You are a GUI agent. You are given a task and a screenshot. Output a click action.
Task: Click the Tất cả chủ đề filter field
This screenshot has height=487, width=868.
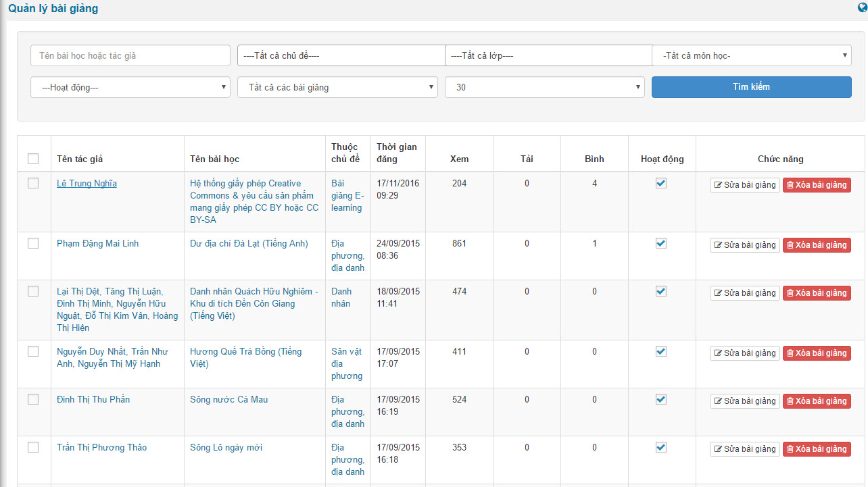(x=341, y=55)
